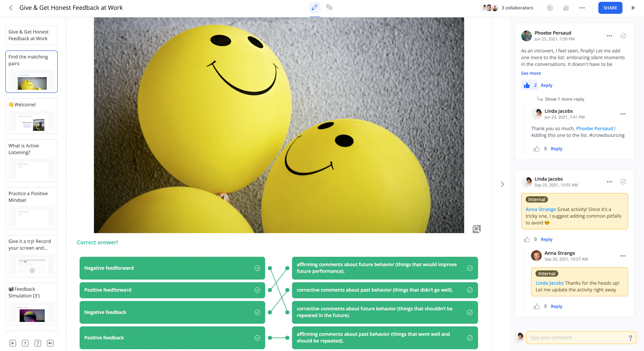The height and width of the screenshot is (351, 644).
Task: Reply to Linda Jacobs' internal comment
Action: click(546, 239)
